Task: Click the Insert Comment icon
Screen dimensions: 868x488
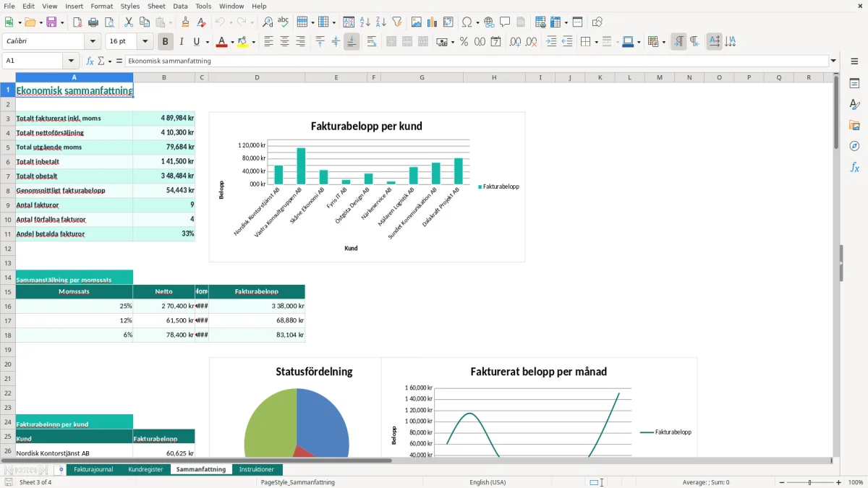Action: pyautogui.click(x=505, y=22)
